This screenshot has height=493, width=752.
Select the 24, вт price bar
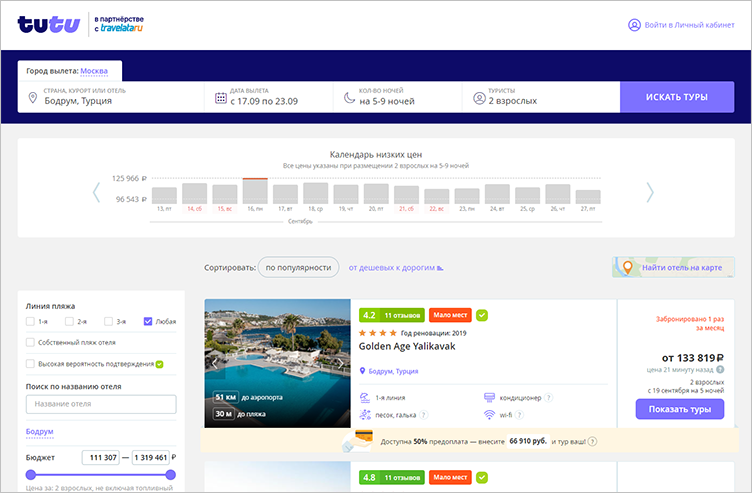coord(497,194)
